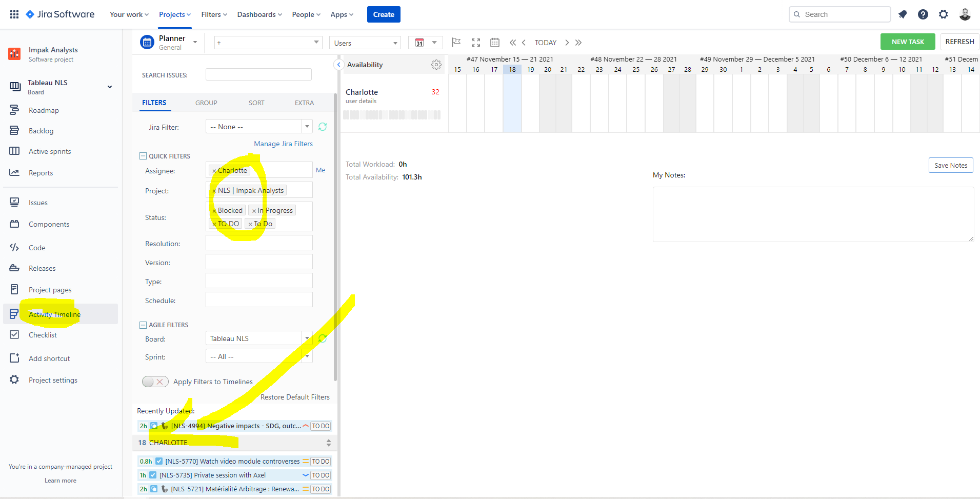Open the notifications icon in the top bar
The height and width of the screenshot is (499, 980).
(x=903, y=14)
